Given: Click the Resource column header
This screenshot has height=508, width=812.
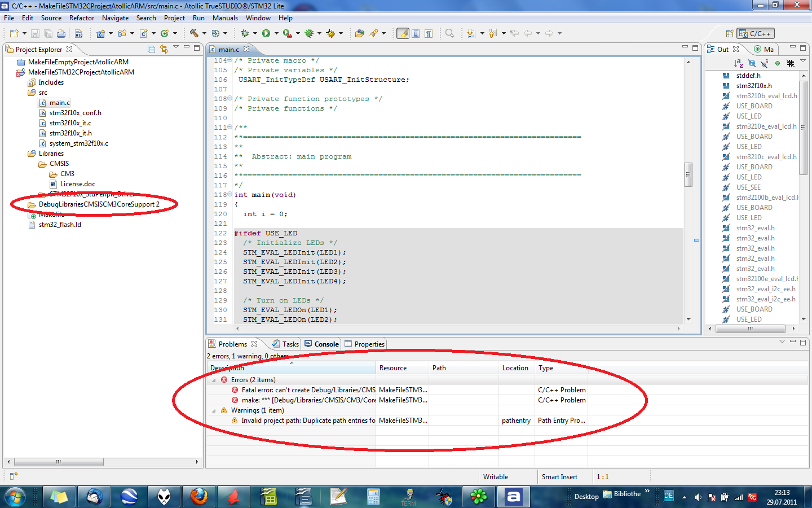Looking at the screenshot, I should [x=402, y=368].
